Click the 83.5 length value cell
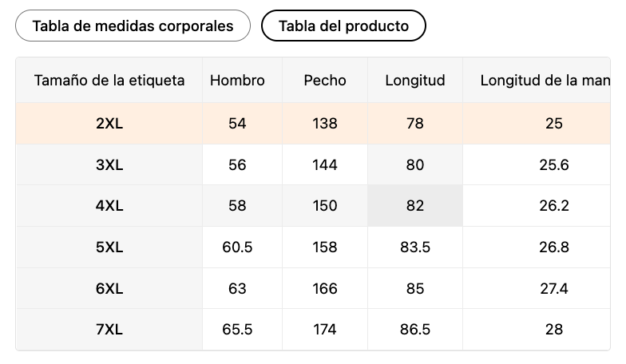Screen dimensions: 626x364 (x=415, y=247)
